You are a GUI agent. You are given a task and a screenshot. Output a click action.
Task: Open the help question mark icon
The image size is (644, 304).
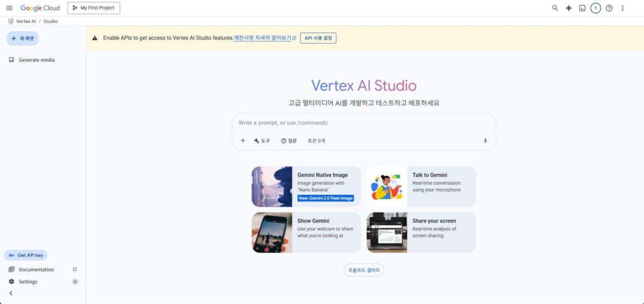[609, 8]
